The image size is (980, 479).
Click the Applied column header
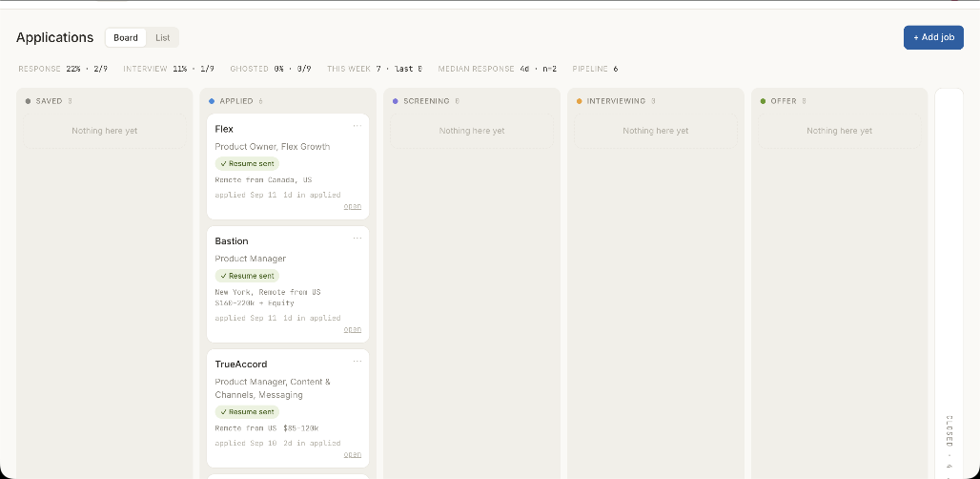click(x=236, y=101)
